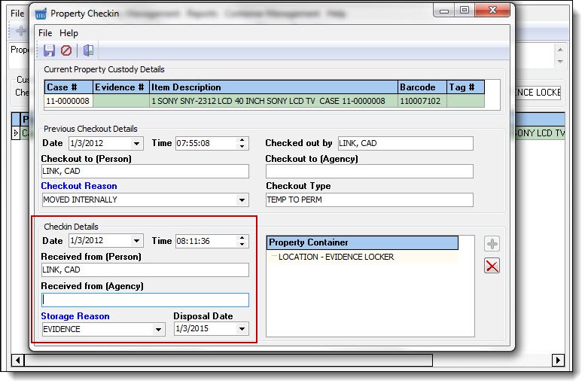This screenshot has height=387, width=588.
Task: Click the Exit door toolbar icon
Action: (88, 50)
